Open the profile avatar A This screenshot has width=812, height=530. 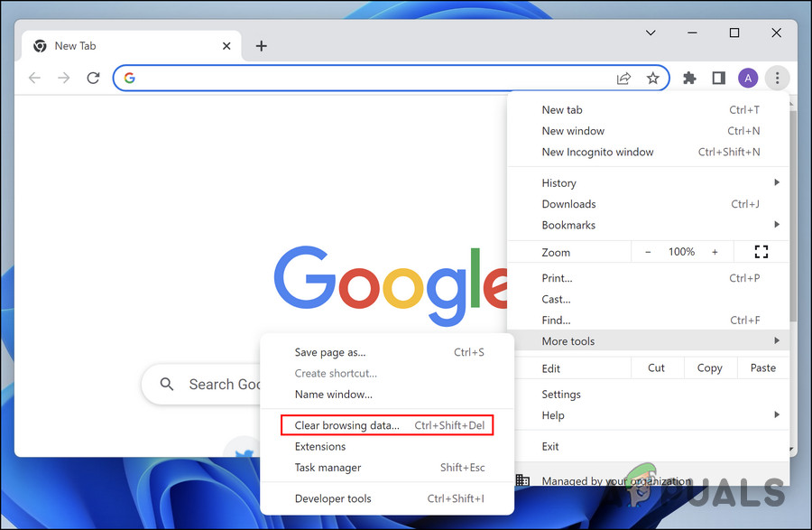coord(748,79)
